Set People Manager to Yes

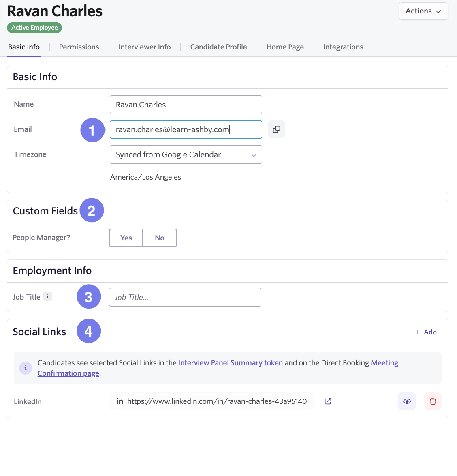click(x=126, y=238)
